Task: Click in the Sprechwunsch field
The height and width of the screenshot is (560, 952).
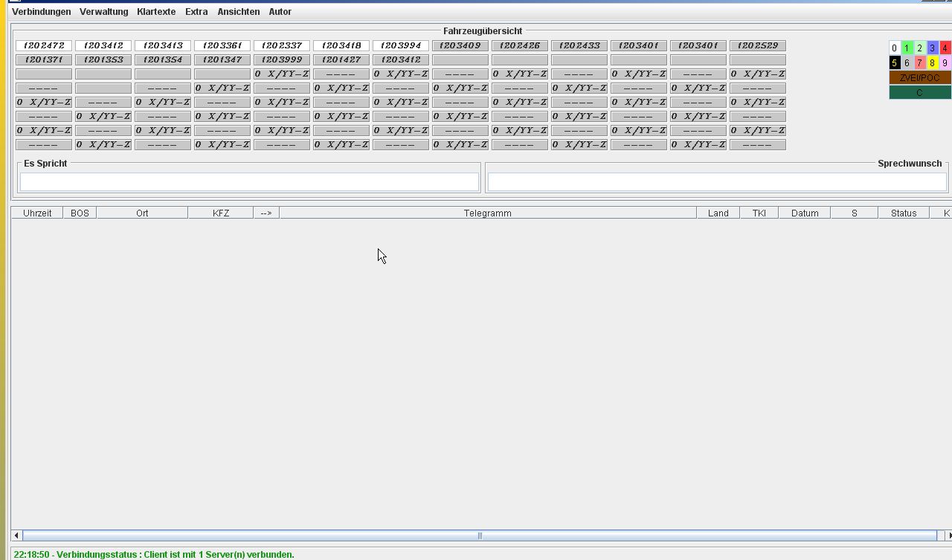Action: tap(716, 181)
